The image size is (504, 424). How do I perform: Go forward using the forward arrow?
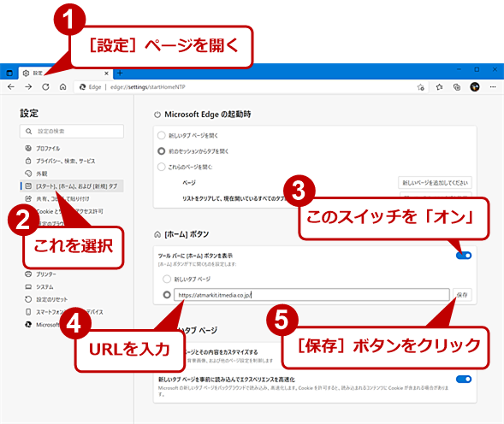pos(28,86)
